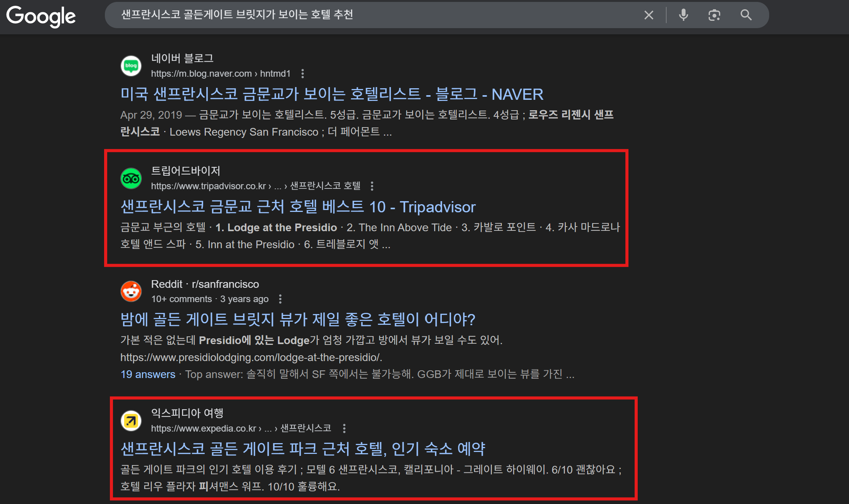Screen dimensions: 849x504
Task: Start a voice search with microphone
Action: (x=683, y=15)
